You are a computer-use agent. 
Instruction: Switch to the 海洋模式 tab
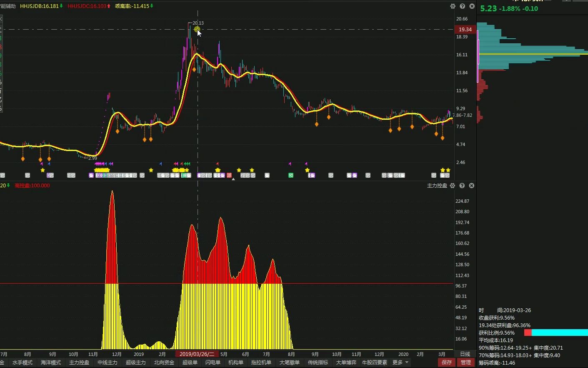click(x=51, y=363)
